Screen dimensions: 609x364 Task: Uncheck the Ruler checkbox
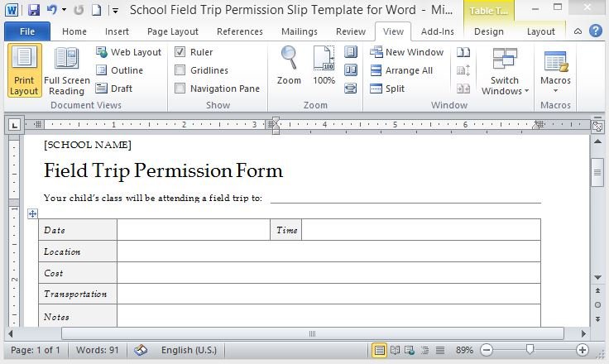pos(180,52)
